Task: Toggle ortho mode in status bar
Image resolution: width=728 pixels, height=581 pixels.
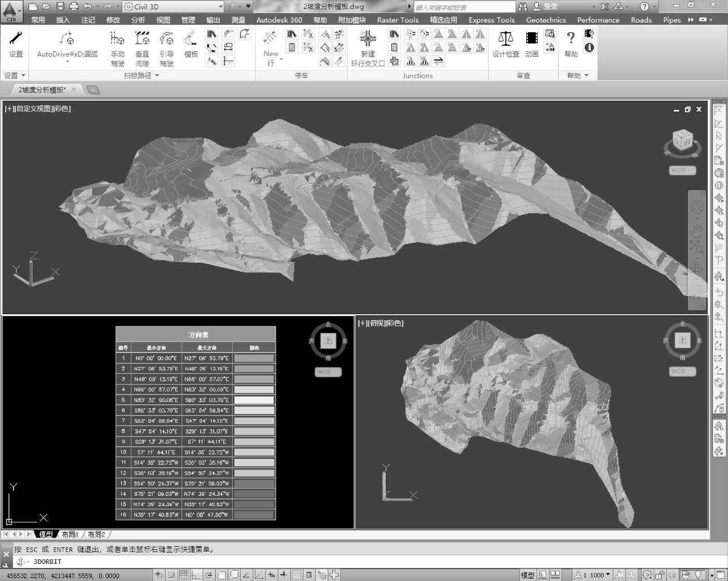Action: coord(197,575)
